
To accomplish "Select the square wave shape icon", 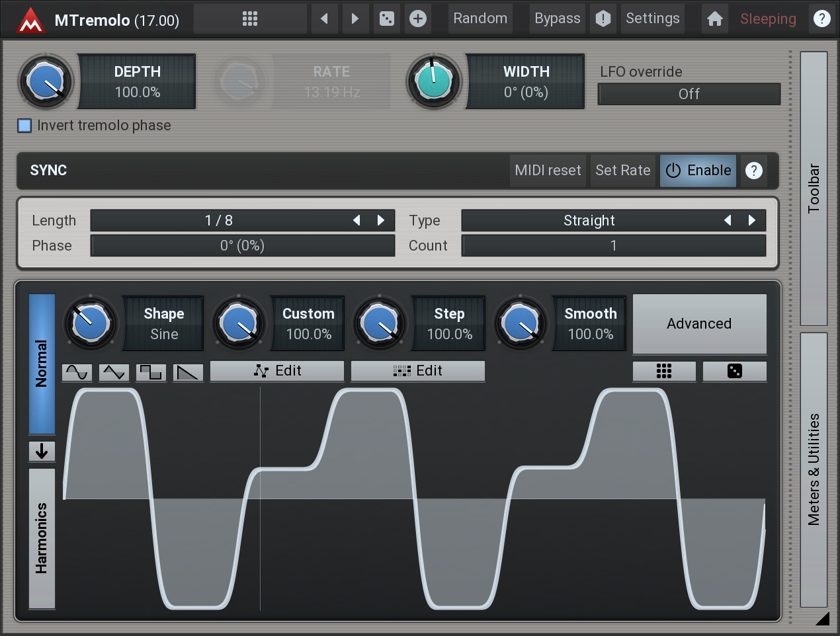I will 151,372.
